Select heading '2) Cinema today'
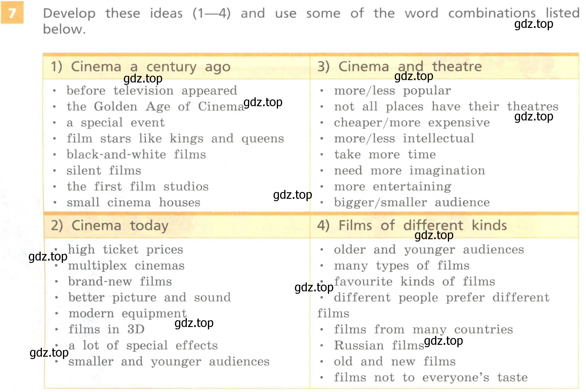Viewport: 586px width, 392px height. click(x=110, y=226)
